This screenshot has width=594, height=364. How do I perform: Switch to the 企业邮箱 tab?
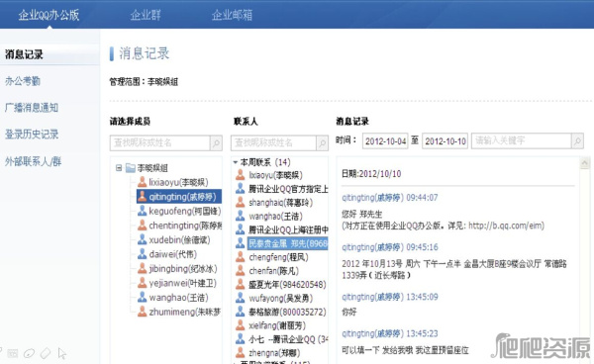(x=232, y=15)
